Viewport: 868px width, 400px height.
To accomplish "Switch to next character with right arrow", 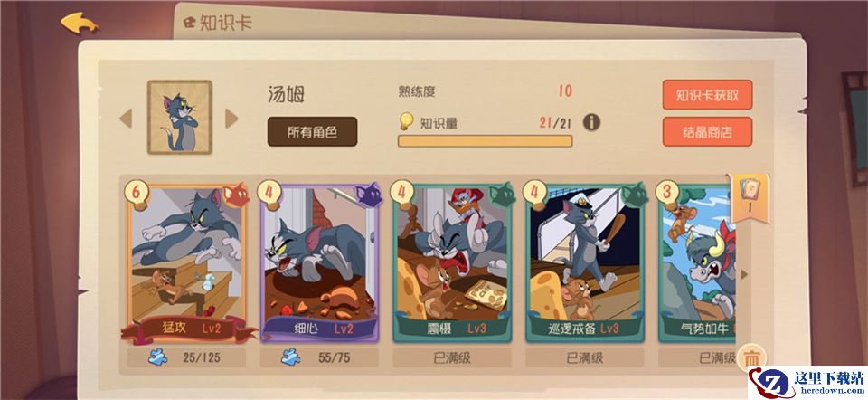I will pos(231,118).
